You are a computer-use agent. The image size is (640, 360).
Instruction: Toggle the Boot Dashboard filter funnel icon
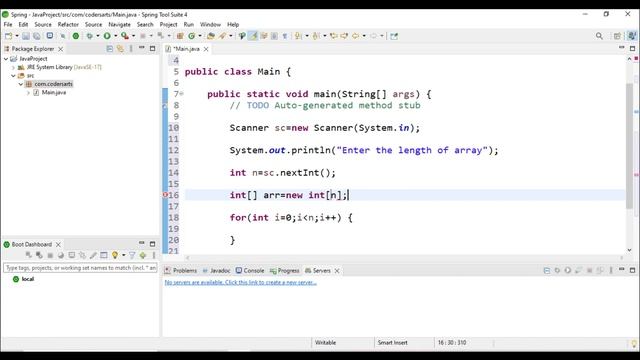(x=132, y=255)
